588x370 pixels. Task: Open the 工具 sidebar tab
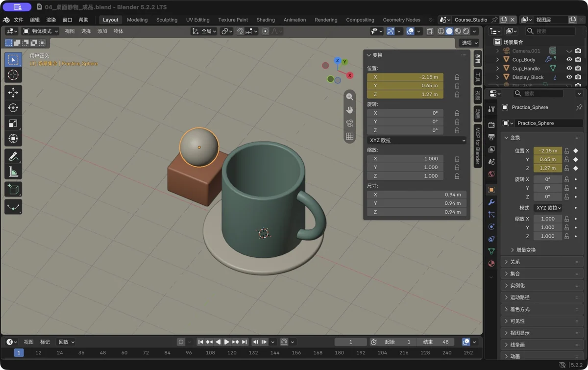[478, 77]
